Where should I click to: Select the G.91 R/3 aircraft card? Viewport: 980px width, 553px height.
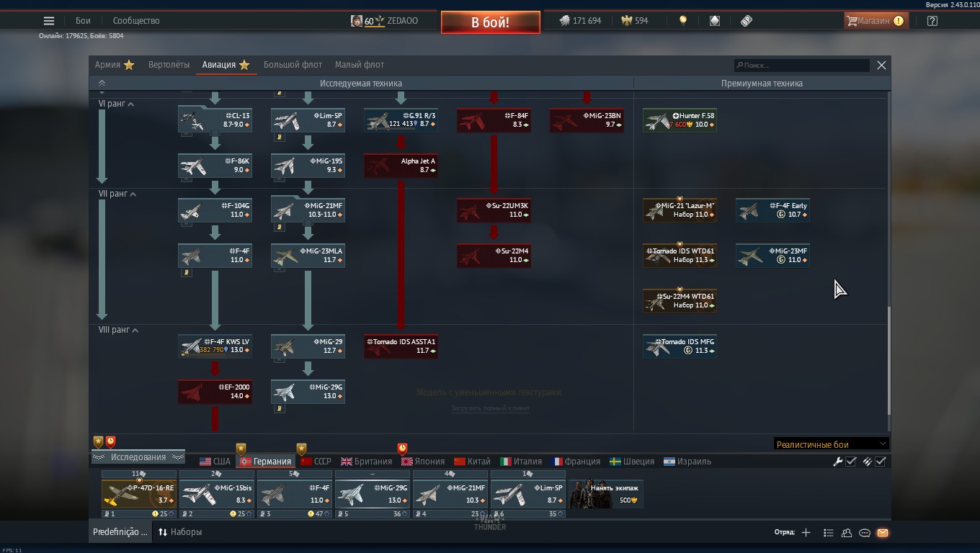(401, 120)
